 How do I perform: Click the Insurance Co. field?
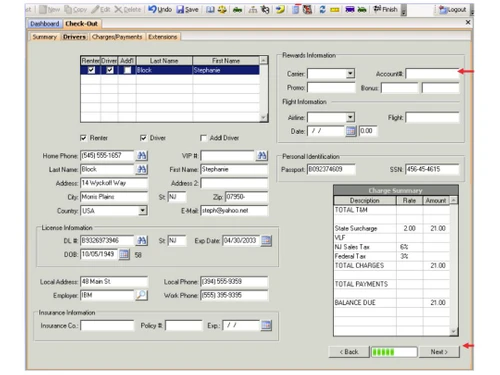(107, 325)
